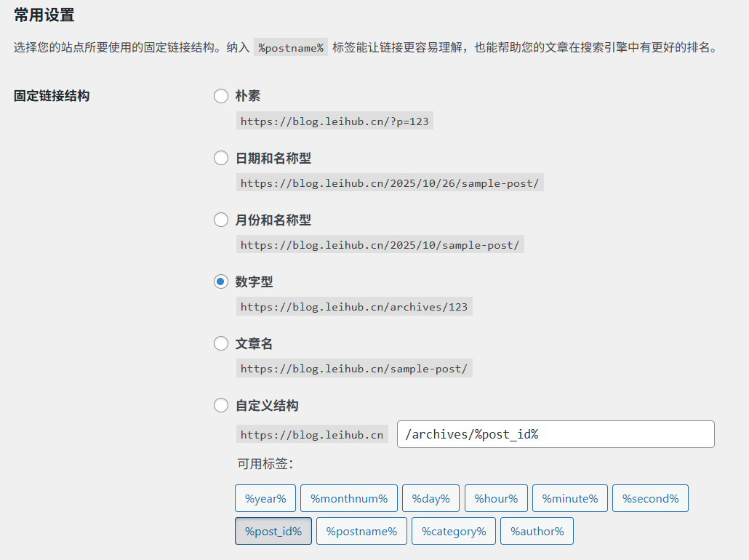Enable the 自定义结构 radio option

(x=221, y=405)
